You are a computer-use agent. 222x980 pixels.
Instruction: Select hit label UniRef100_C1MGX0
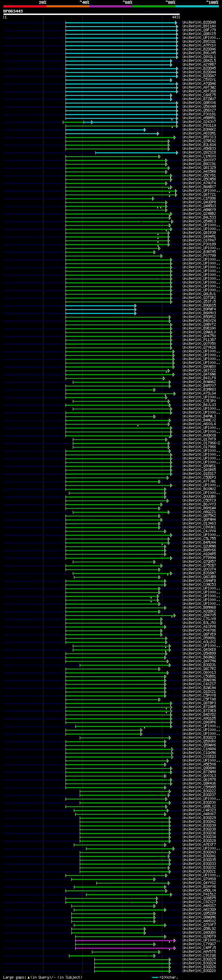click(199, 156)
